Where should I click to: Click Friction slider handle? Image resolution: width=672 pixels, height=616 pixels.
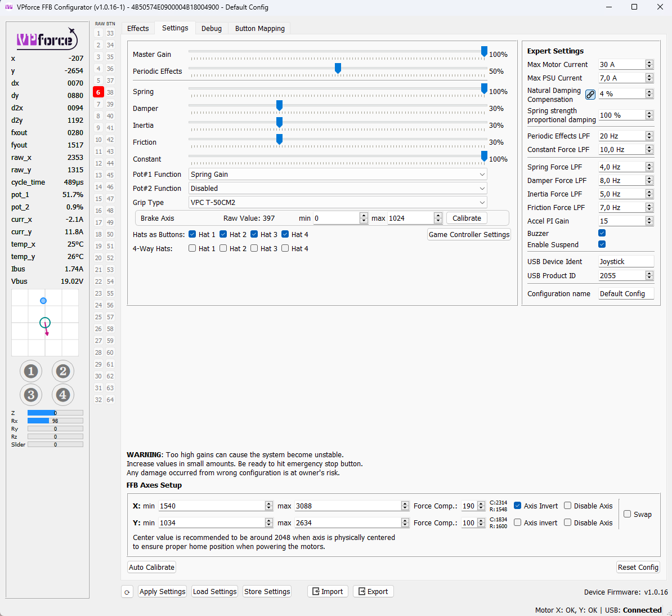[x=279, y=139]
